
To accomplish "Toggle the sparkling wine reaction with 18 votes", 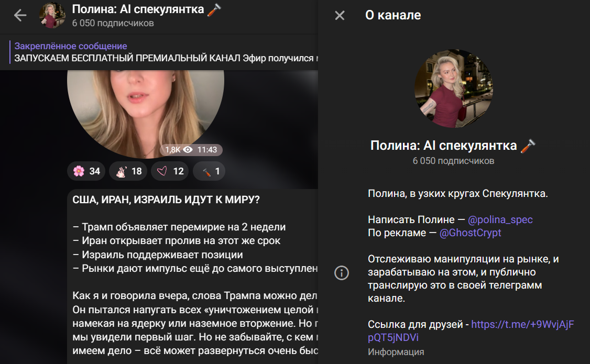I will pos(128,171).
